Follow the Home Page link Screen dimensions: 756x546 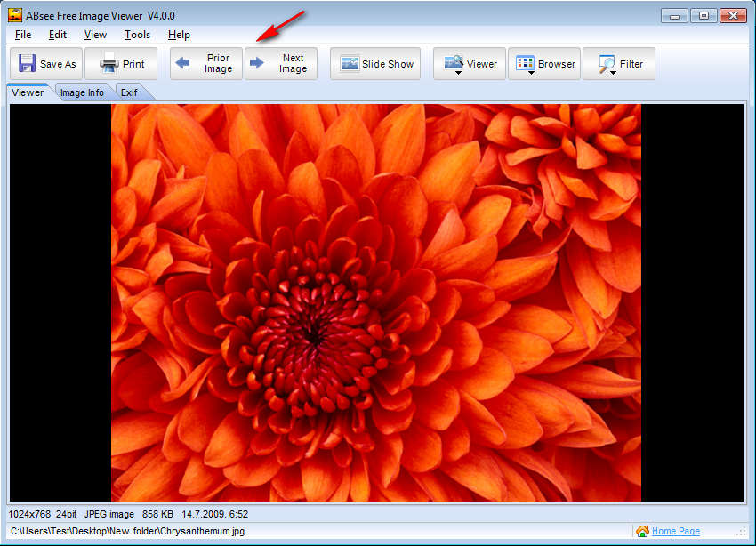pos(675,531)
